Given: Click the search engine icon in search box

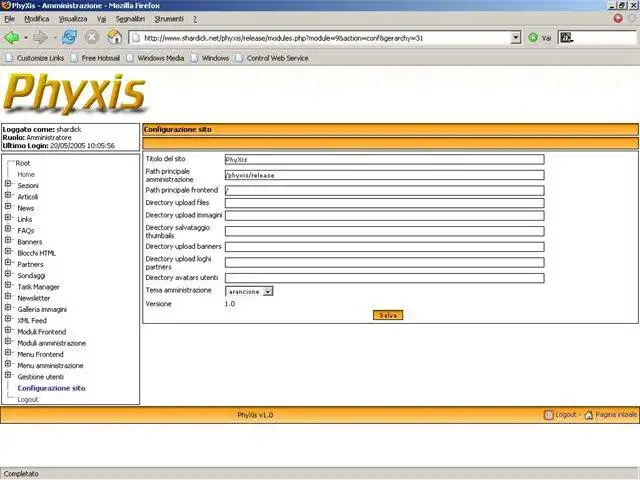Looking at the screenshot, I should (x=566, y=38).
